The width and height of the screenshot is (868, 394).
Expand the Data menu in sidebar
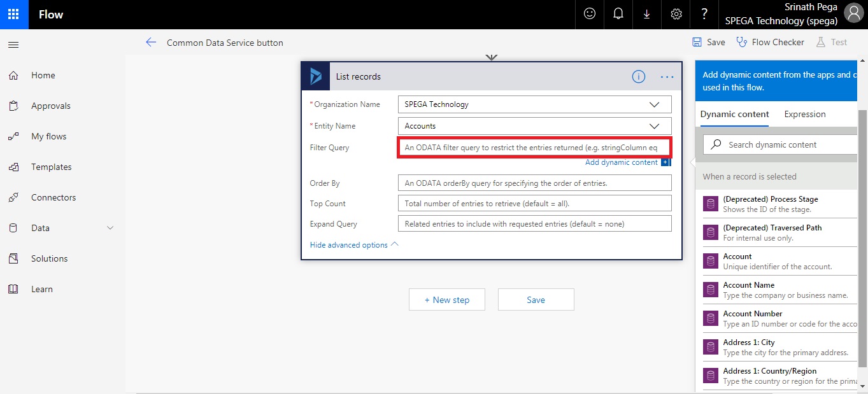[x=110, y=228]
